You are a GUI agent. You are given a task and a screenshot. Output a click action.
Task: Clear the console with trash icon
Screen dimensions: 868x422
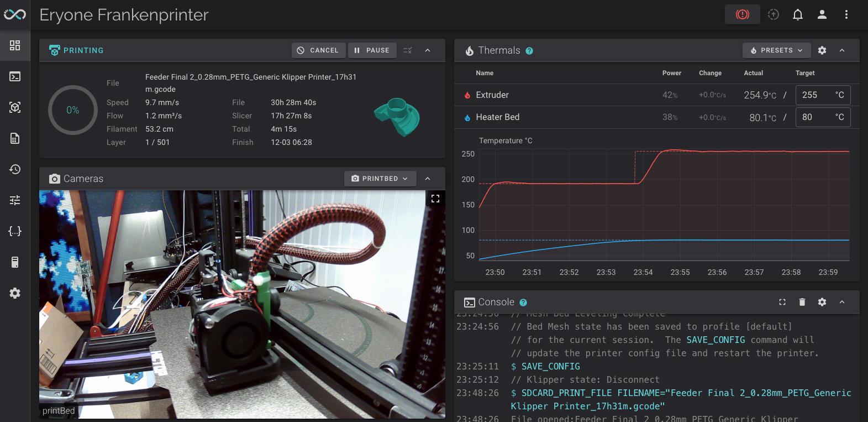click(802, 302)
